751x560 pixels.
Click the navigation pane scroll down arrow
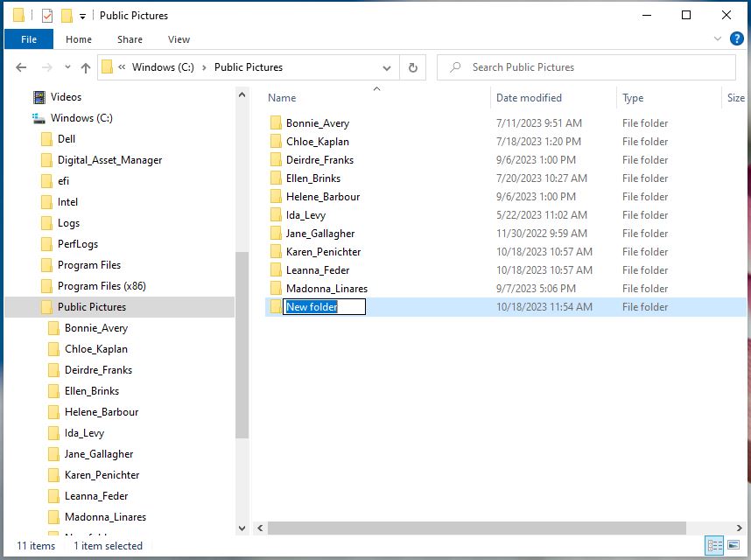[242, 528]
